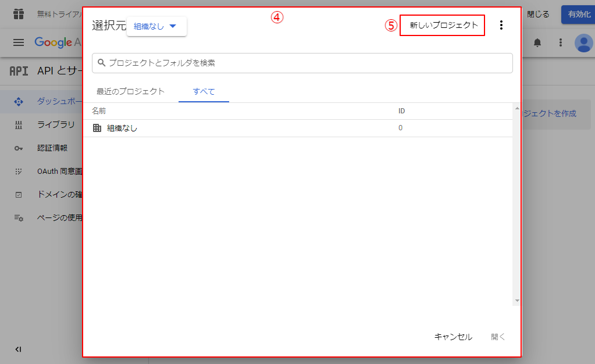Open the hamburger navigation menu

tap(19, 42)
